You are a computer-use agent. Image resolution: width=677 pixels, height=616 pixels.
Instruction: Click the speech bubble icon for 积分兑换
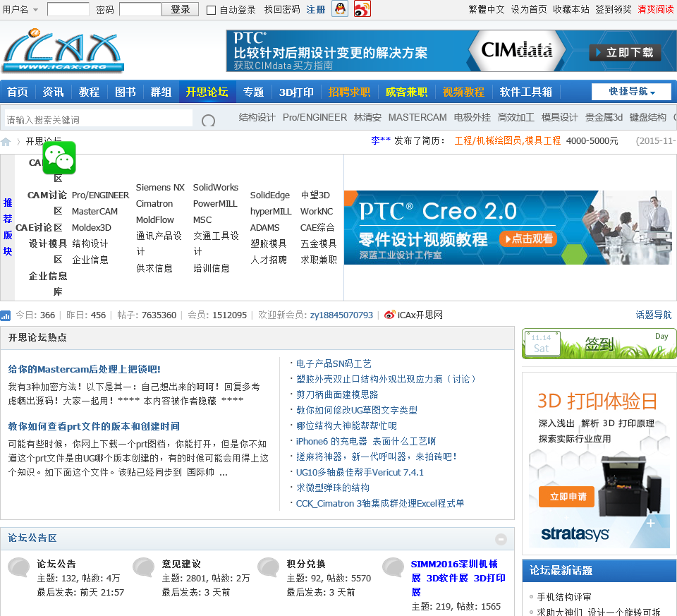(x=269, y=567)
